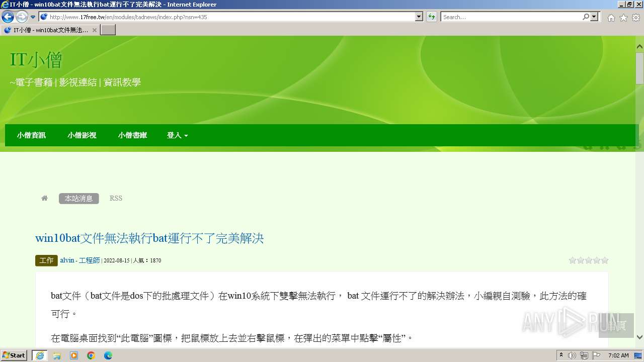The height and width of the screenshot is (362, 644).
Task: Open the recent pages dropdown arrow
Action: pyautogui.click(x=33, y=17)
